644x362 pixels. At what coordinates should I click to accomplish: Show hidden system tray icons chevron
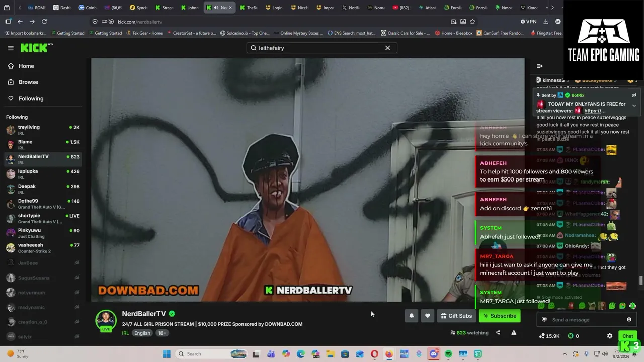565,354
